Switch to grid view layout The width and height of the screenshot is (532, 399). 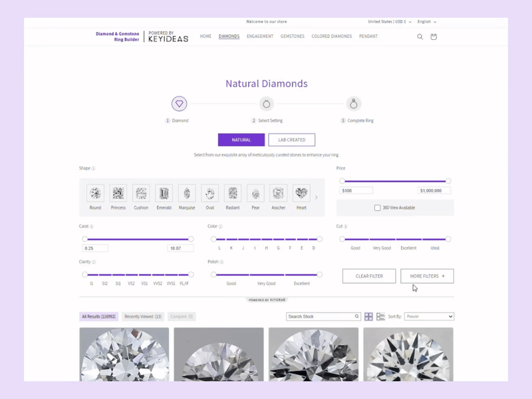(x=368, y=317)
